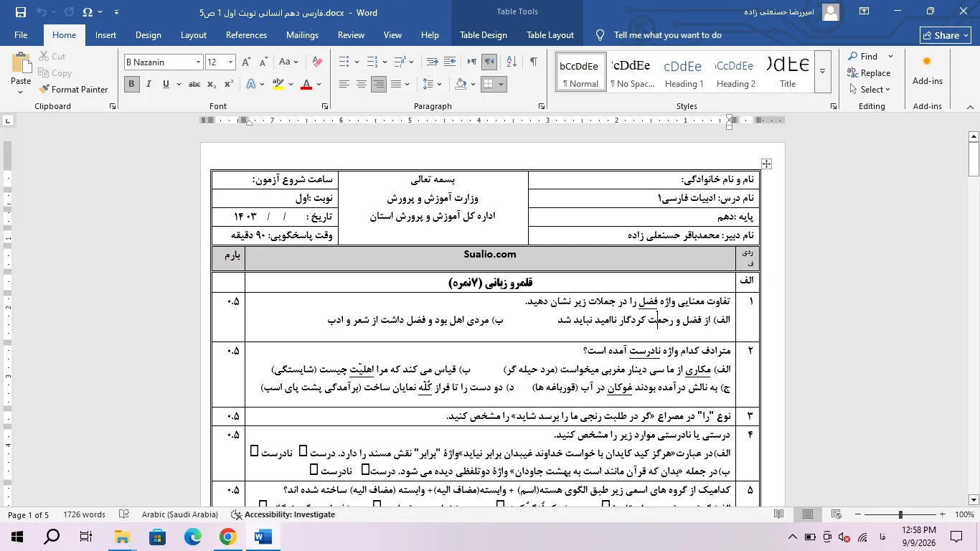Toggle Italic formatting
This screenshot has height=551, width=980.
tap(149, 84)
